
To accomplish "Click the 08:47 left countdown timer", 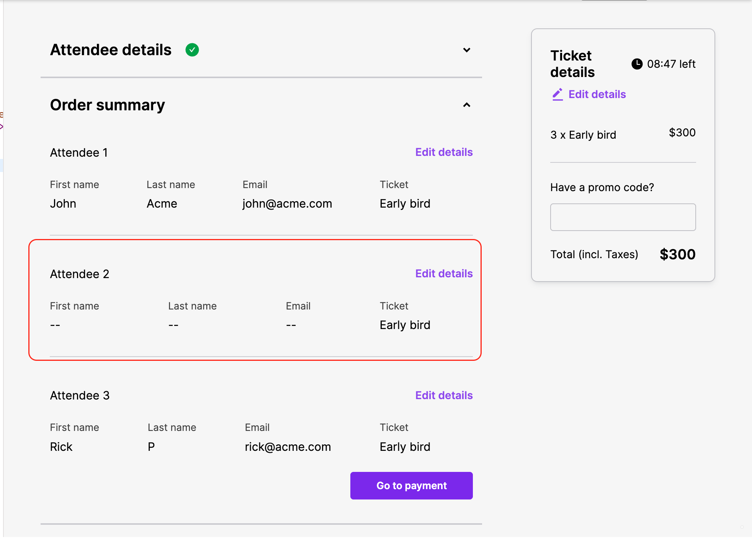I will (x=671, y=64).
